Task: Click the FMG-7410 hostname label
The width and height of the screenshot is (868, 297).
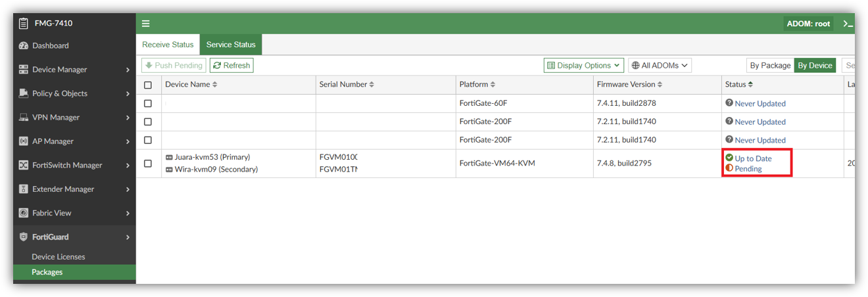Action: click(53, 24)
